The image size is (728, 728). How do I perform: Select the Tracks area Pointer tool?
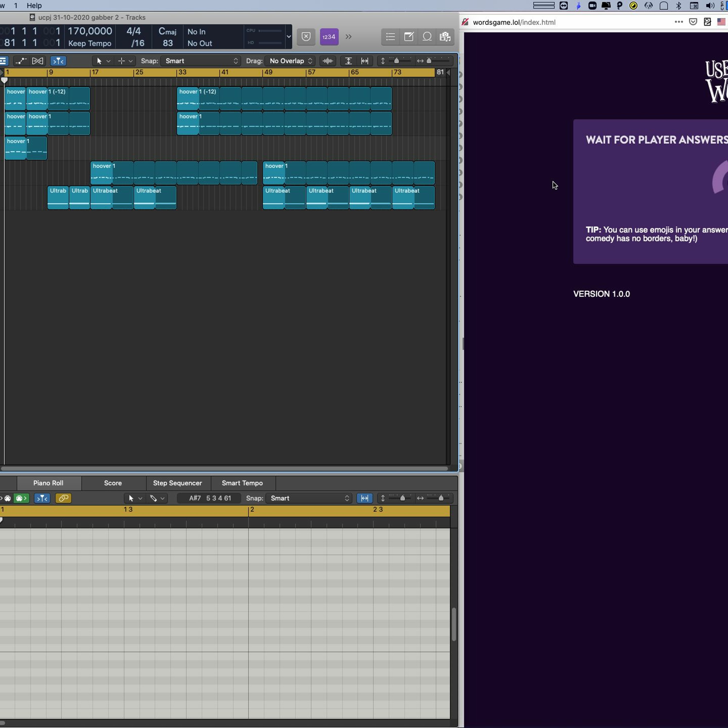click(x=99, y=61)
